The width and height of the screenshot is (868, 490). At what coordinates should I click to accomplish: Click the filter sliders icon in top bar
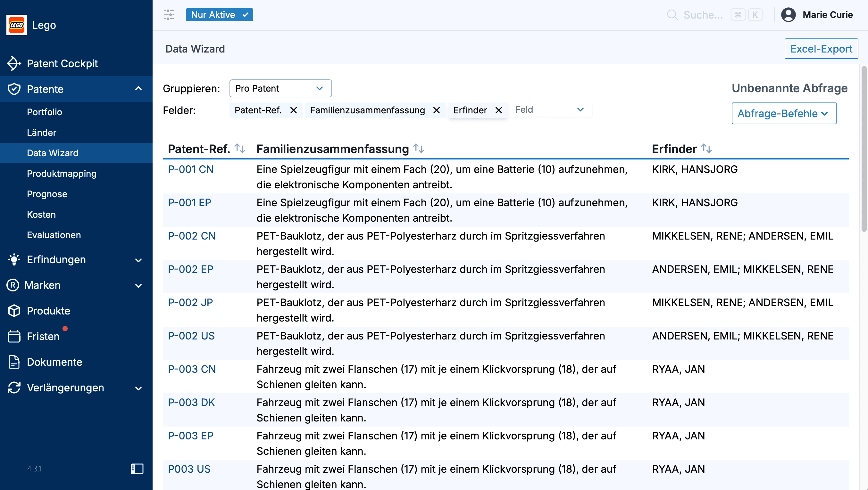tap(169, 15)
